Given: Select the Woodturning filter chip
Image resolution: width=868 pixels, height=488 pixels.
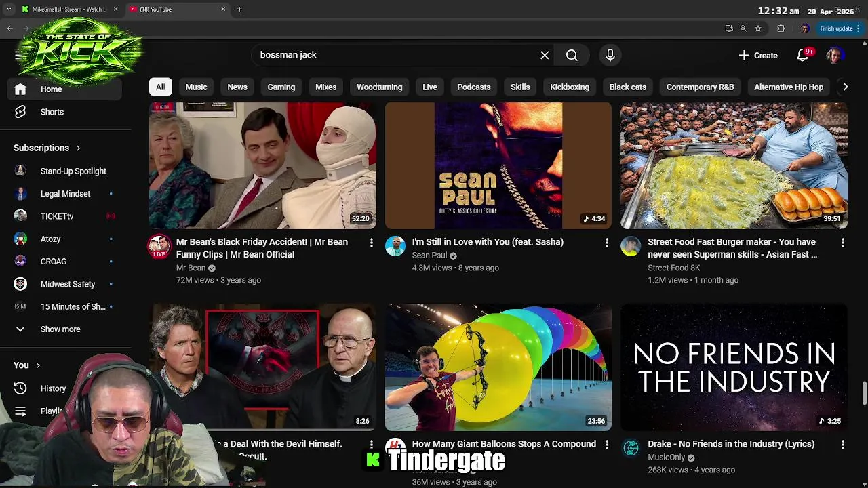Looking at the screenshot, I should pos(380,87).
